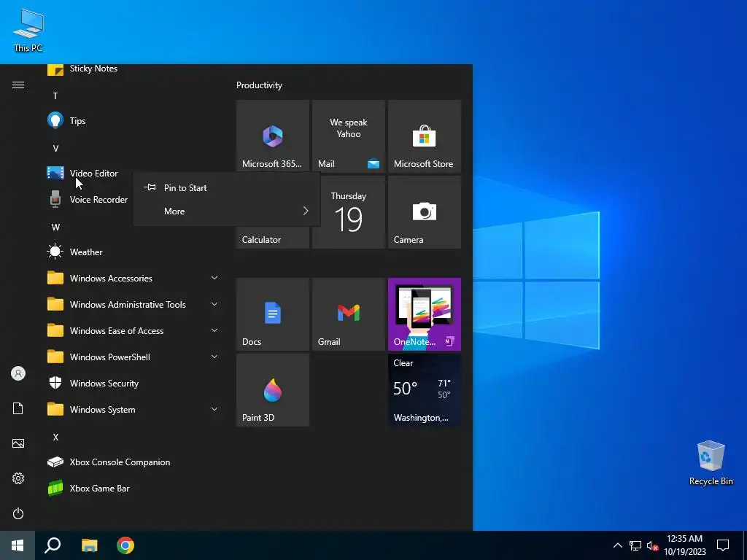Viewport: 747px width, 560px height.
Task: Open Xbox Game Bar
Action: [x=133, y=488]
